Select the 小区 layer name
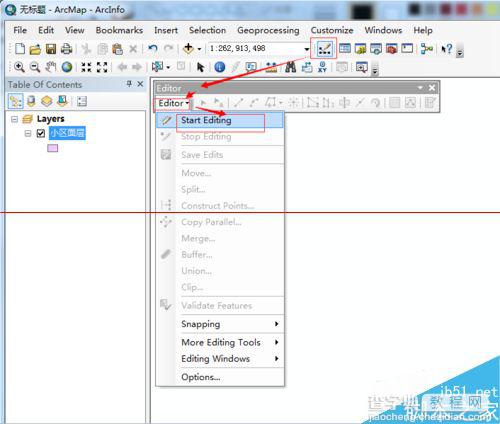 pos(67,133)
